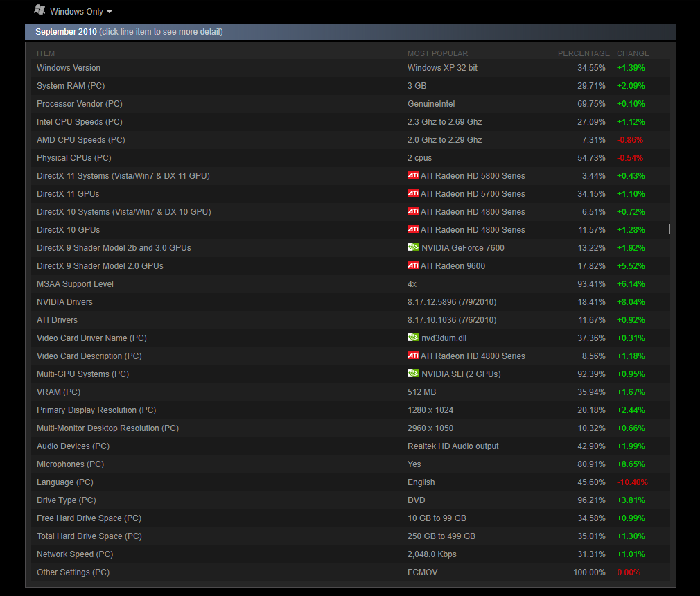Expand Physical CPUs (PC) line item

coord(351,157)
